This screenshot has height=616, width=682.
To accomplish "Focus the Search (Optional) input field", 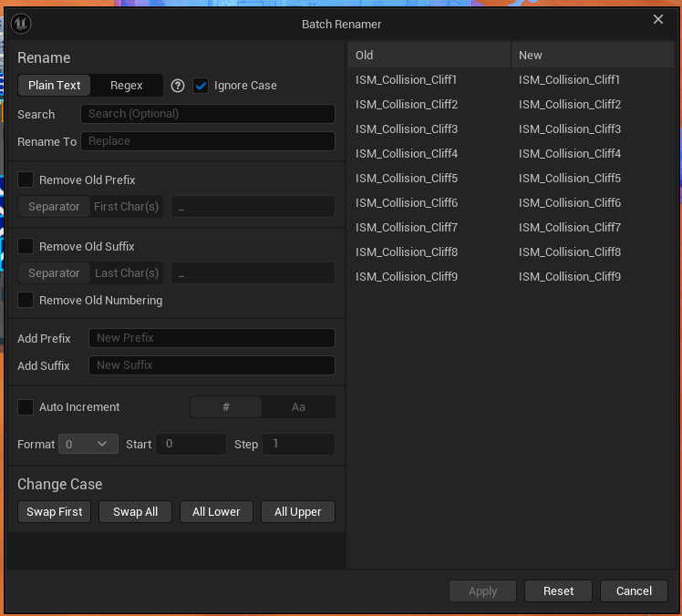I will click(208, 114).
